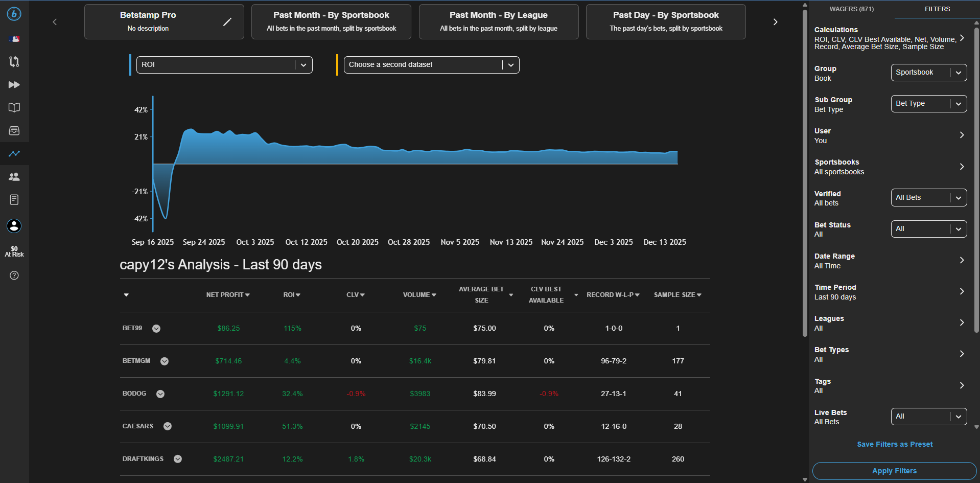This screenshot has height=483, width=980.
Task: Open your profile avatar icon
Action: pyautogui.click(x=14, y=225)
